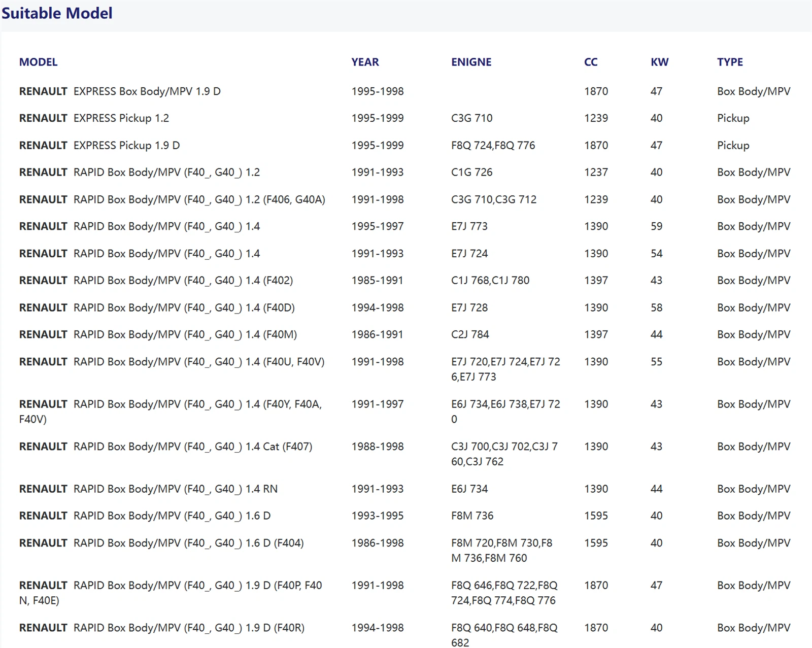
Task: Select RAPID 1.6 D (F404) model
Action: (161, 543)
